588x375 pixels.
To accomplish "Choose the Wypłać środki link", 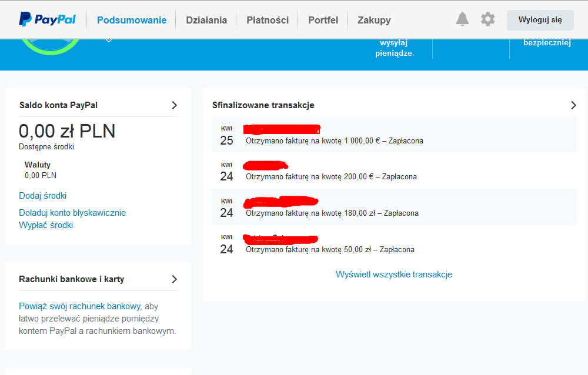I will pyautogui.click(x=46, y=225).
